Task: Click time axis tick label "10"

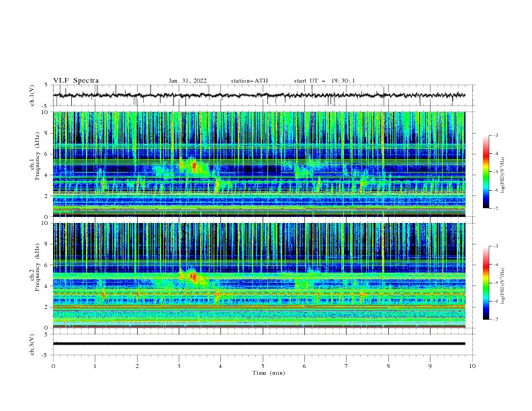Action: [472, 366]
